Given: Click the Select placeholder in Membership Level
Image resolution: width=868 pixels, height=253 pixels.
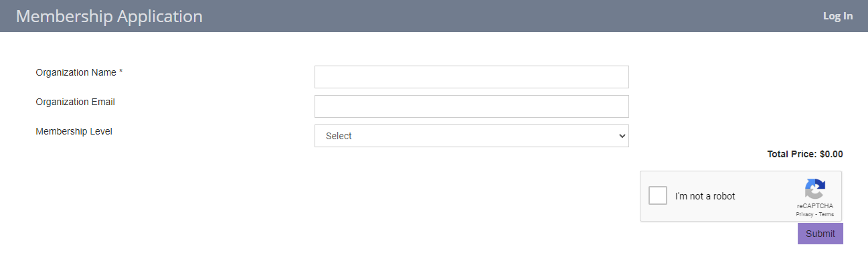Looking at the screenshot, I should tap(339, 136).
